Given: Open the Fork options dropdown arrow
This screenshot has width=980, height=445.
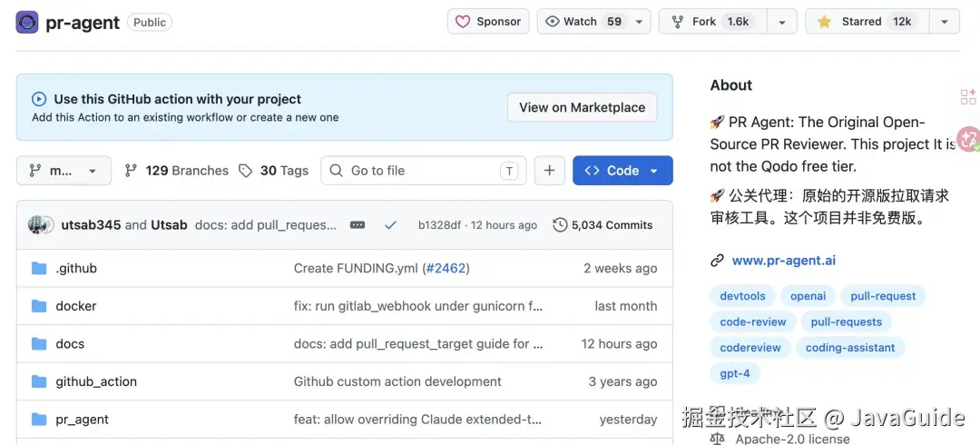Looking at the screenshot, I should click(x=782, y=21).
